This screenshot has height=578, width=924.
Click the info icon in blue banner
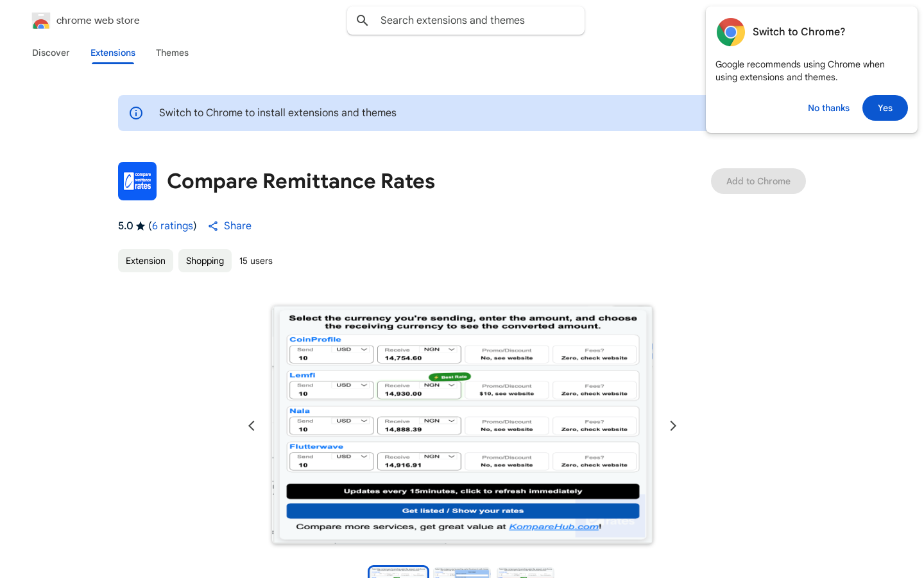136,113
